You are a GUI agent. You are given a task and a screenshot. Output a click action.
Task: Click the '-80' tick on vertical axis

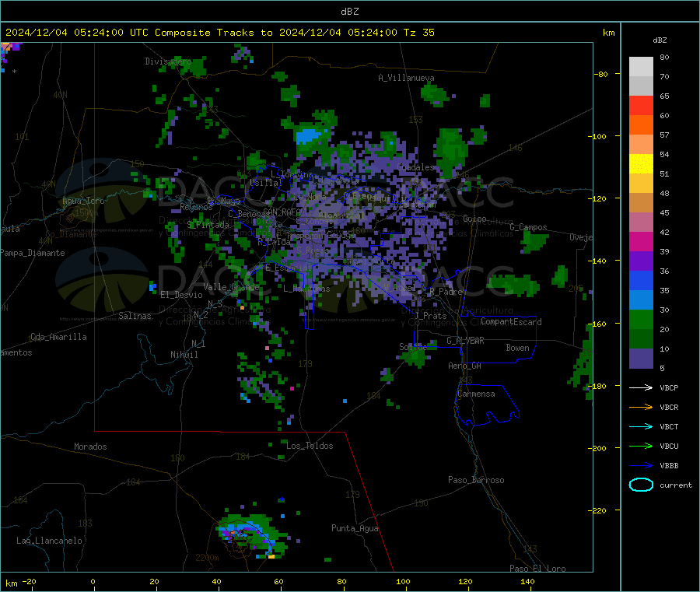(x=601, y=74)
